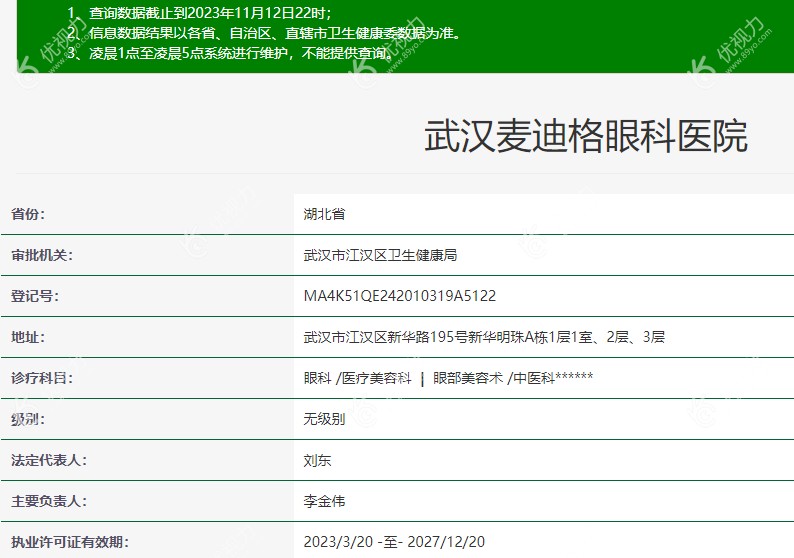Image resolution: width=794 pixels, height=558 pixels.
Task: Click the 登记号 label
Action: tap(35, 296)
